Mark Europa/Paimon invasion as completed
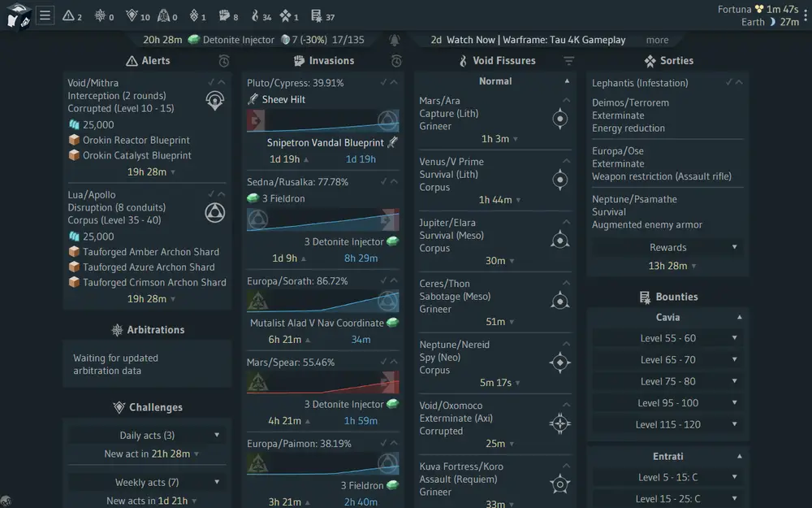Viewport: 812px width, 508px height. 383,443
